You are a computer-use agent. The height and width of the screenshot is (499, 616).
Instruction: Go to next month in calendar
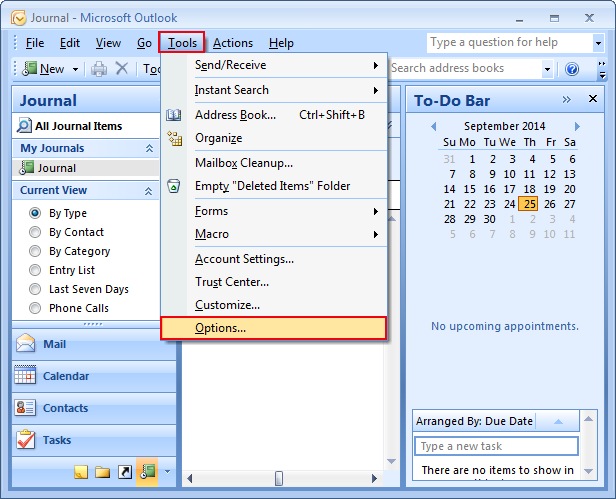click(577, 127)
